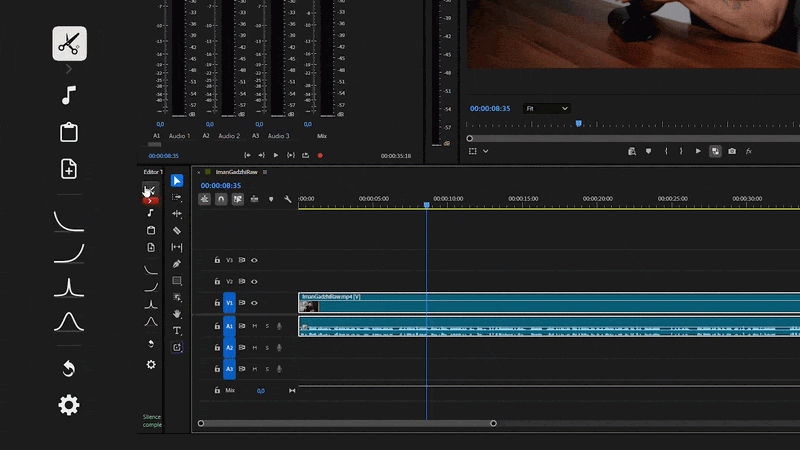
Task: Toggle Linked Selection button in timeline
Action: point(238,199)
